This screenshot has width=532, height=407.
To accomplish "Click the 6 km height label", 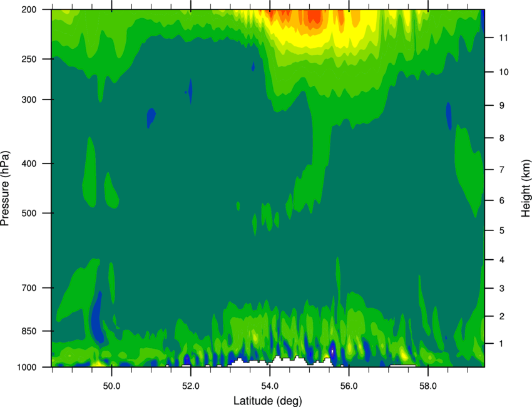I will coord(502,200).
